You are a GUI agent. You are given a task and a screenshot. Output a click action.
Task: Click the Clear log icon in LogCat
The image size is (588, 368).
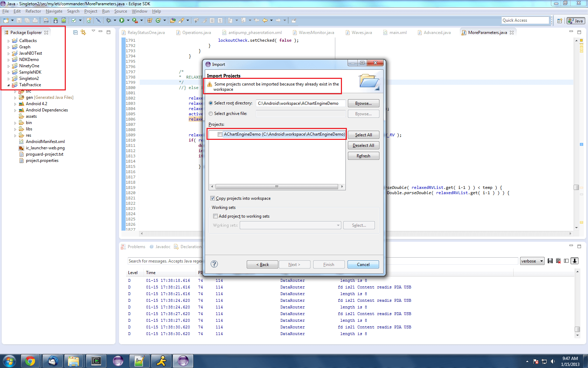click(x=558, y=261)
